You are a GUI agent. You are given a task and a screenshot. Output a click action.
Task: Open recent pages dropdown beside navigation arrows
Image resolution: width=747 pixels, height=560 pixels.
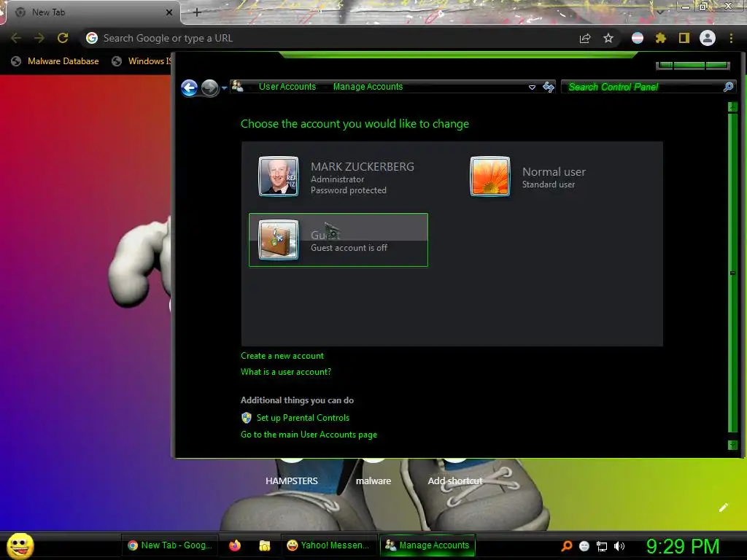(224, 87)
